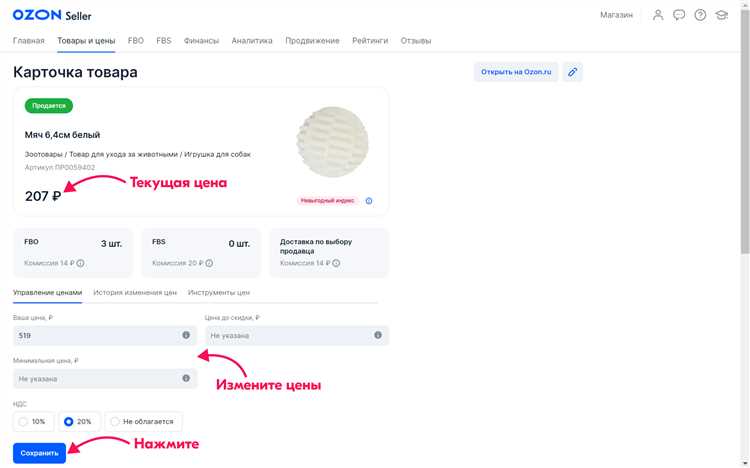Open the chat messages icon

click(x=679, y=15)
